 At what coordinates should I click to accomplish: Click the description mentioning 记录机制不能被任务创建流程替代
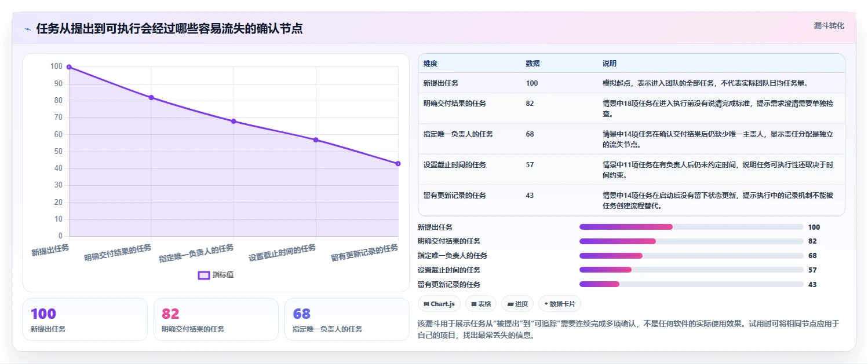click(719, 200)
